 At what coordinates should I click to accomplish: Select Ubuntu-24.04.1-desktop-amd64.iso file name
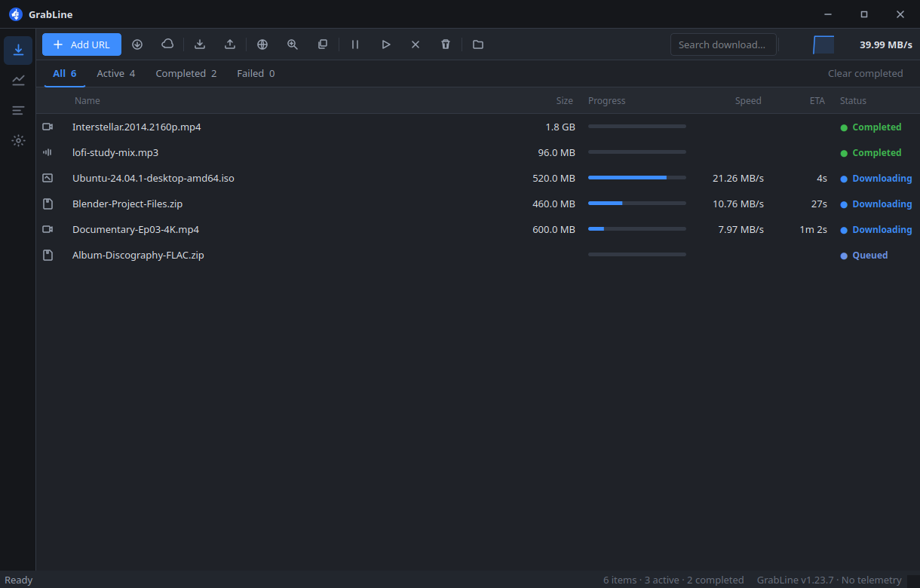click(x=153, y=179)
